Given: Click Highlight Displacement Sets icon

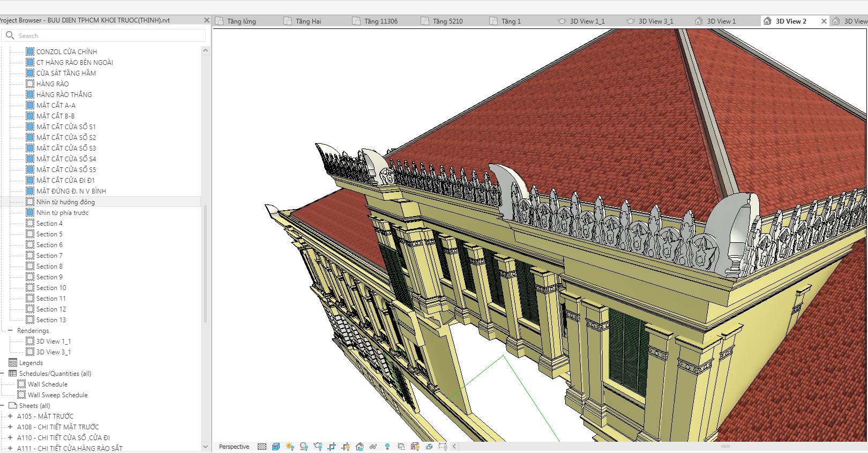Looking at the screenshot, I should pos(429,447).
